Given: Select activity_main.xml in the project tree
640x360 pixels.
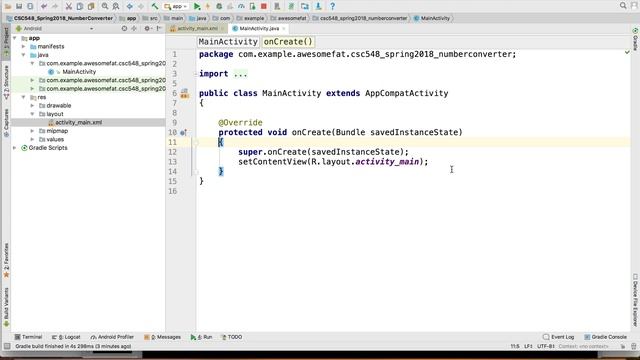Looking at the screenshot, I should 78,122.
